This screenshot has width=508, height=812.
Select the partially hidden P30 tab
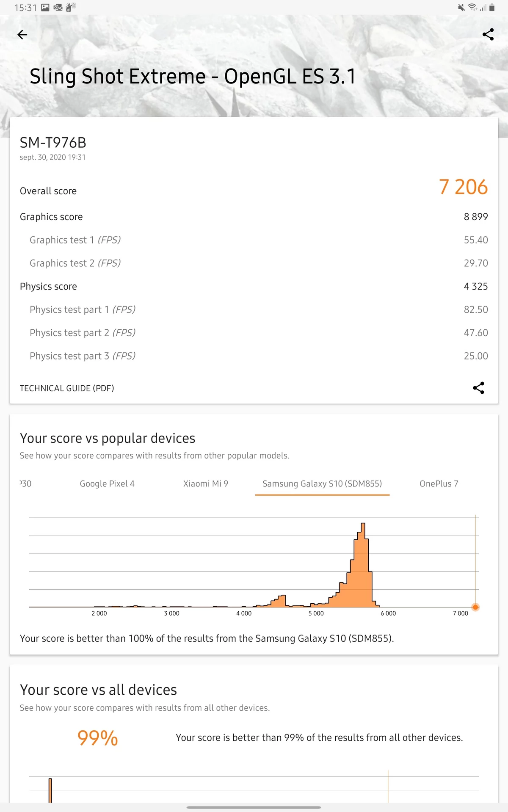(x=26, y=483)
